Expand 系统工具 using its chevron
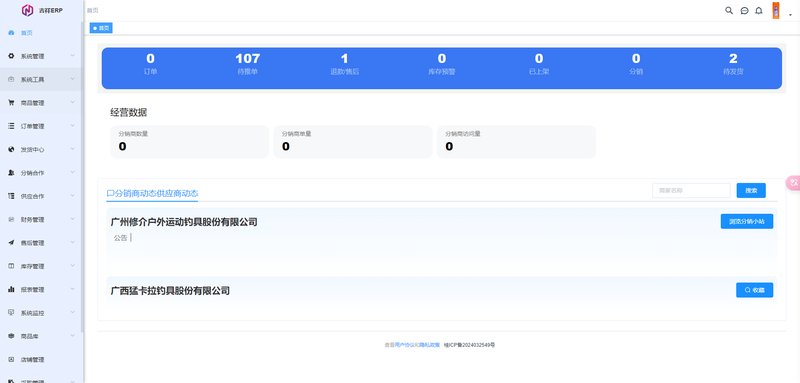Viewport: 800px width, 383px height. pos(72,79)
